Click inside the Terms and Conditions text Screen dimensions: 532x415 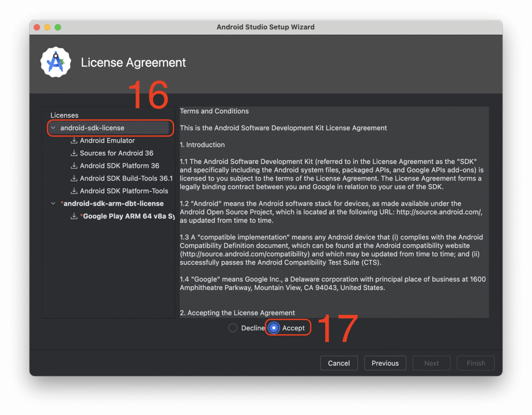pos(332,218)
